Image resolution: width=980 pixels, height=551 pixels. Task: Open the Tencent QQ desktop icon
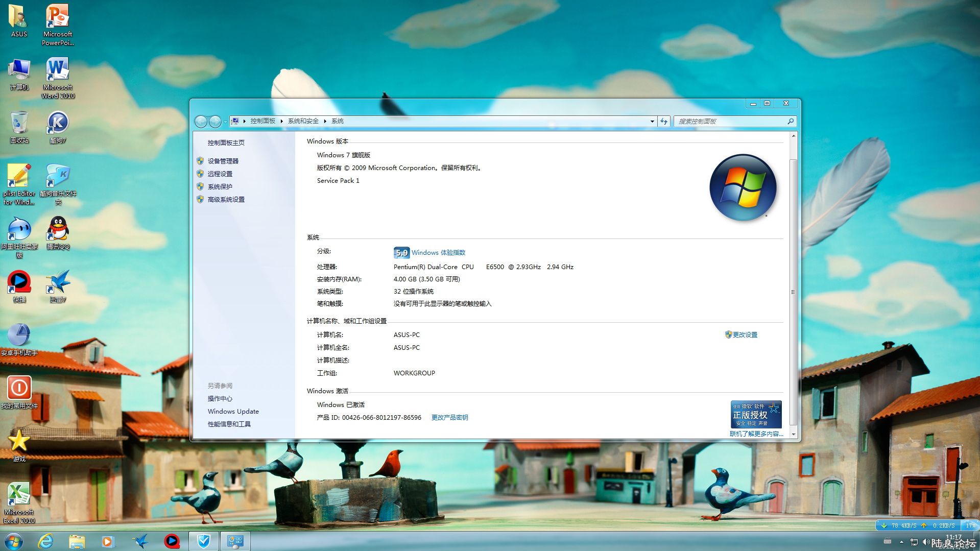click(x=58, y=233)
